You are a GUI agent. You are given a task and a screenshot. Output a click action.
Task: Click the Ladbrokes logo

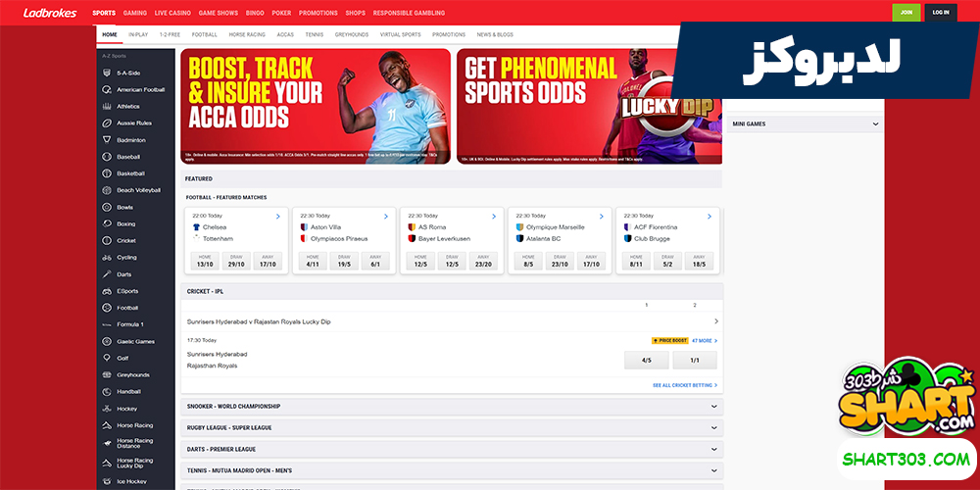pos(50,13)
